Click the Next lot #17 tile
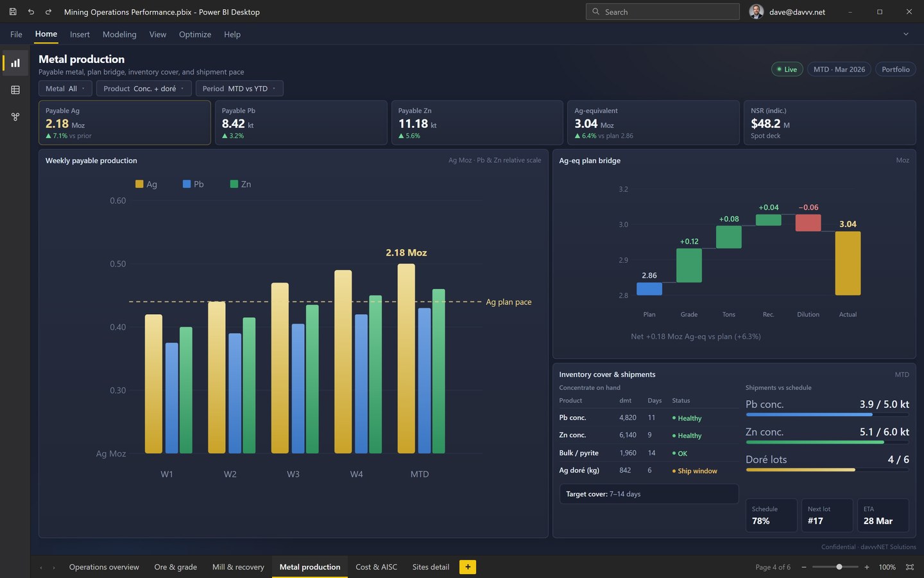Viewport: 924px width, 578px height. [x=827, y=515]
